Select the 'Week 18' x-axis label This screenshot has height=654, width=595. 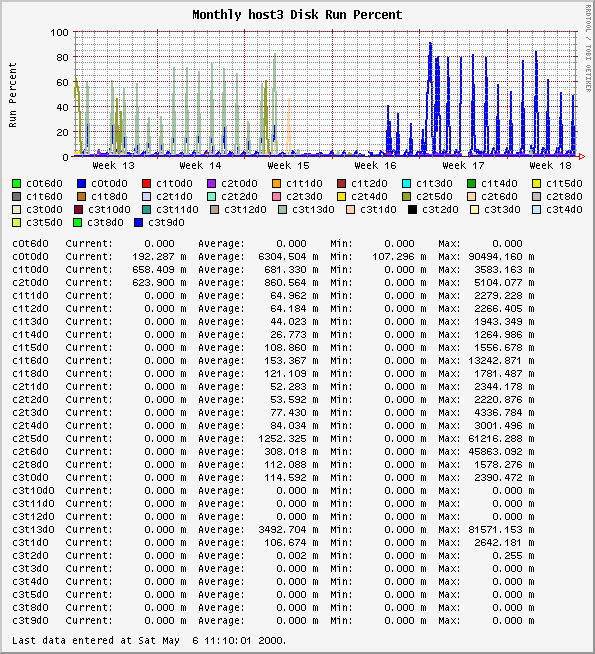click(x=550, y=166)
